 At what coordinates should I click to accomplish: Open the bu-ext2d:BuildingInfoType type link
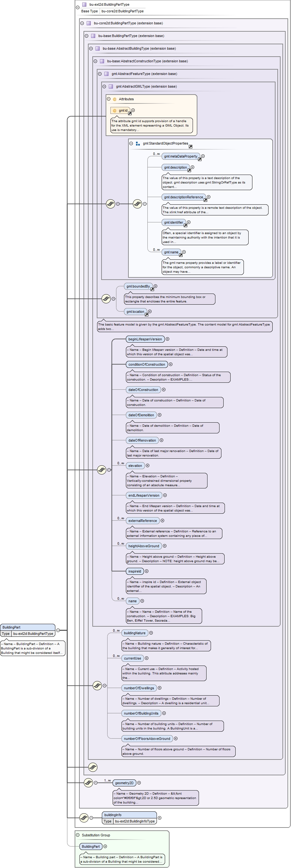(135, 821)
